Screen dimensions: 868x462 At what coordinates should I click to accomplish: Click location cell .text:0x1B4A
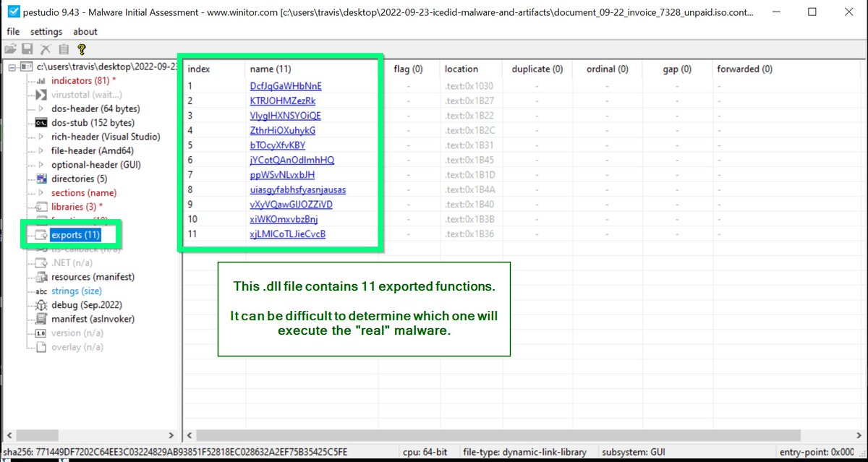[469, 189]
